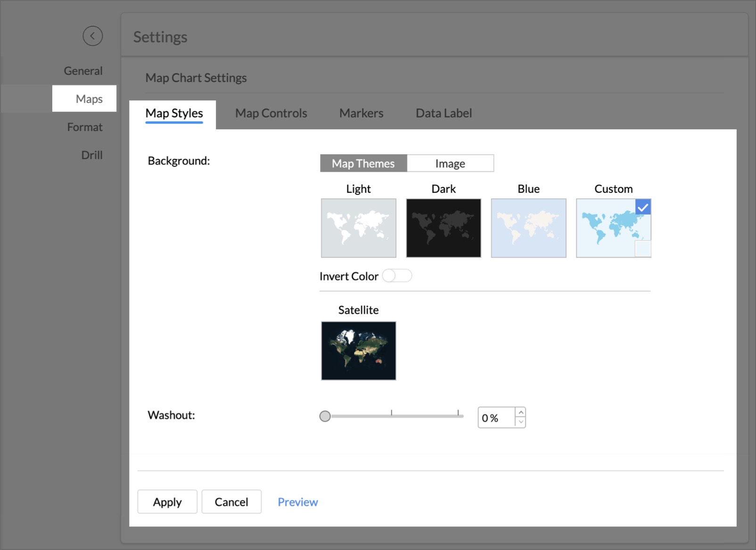Select the Satellite map background

[x=358, y=350]
